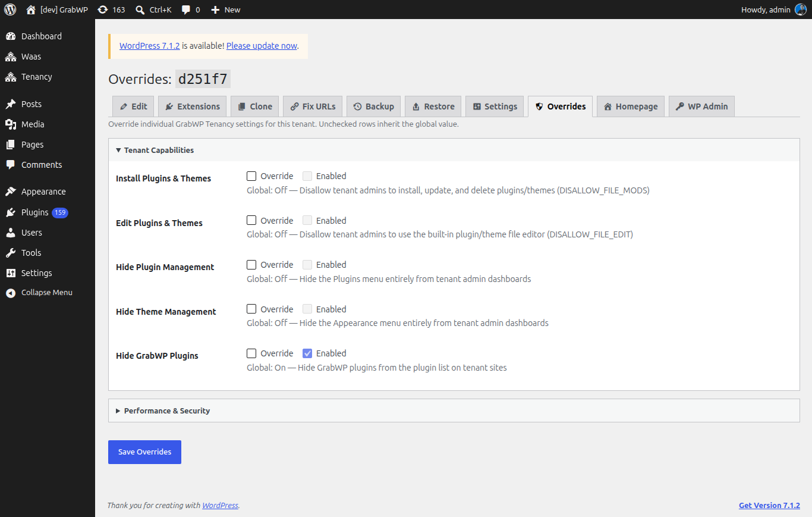
Task: Click the Collapse Menu arrow icon
Action: (11, 293)
